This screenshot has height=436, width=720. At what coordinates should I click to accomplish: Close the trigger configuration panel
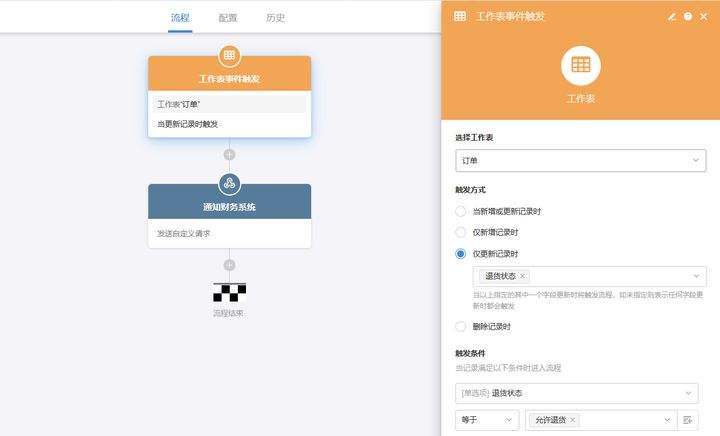coord(703,17)
